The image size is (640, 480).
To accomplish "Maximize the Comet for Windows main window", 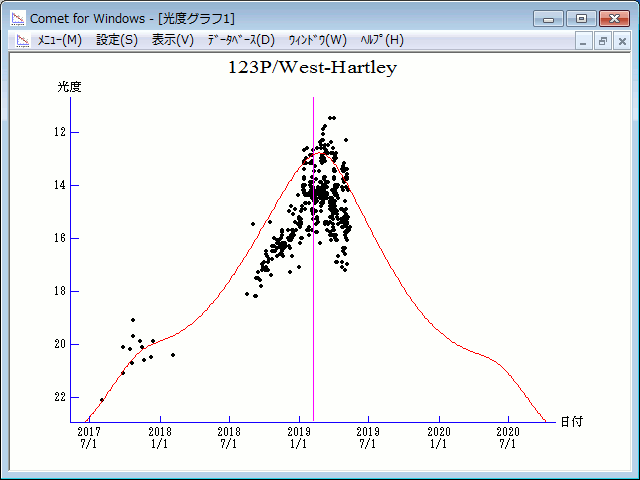I will pos(579,18).
